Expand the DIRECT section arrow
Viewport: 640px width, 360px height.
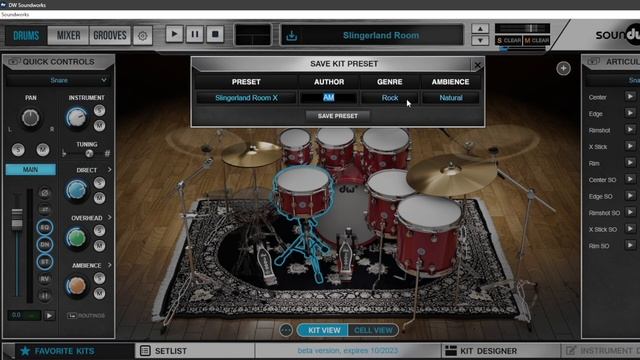point(109,169)
